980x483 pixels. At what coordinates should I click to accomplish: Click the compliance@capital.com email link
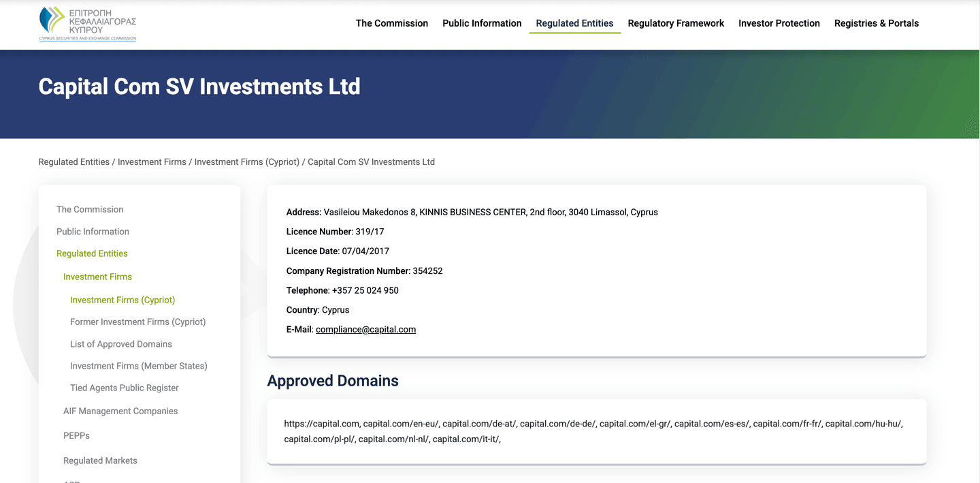[x=365, y=330]
